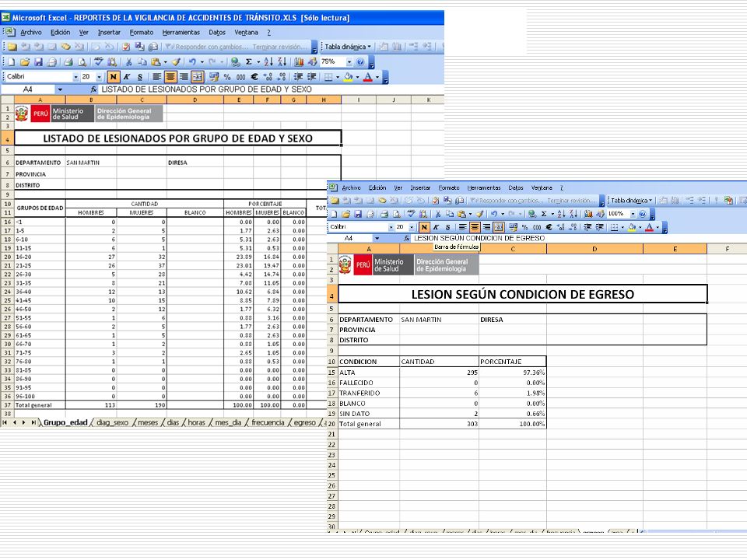Image resolution: width=747 pixels, height=560 pixels.
Task: Open the Herramientas menu in the back Excel window
Action: click(181, 33)
